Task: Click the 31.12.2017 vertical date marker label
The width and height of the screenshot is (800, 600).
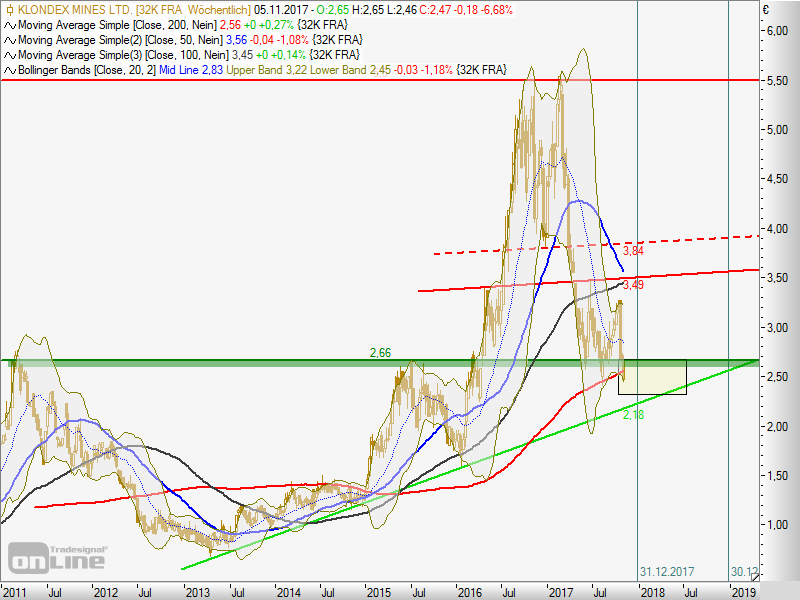Action: pos(667,571)
